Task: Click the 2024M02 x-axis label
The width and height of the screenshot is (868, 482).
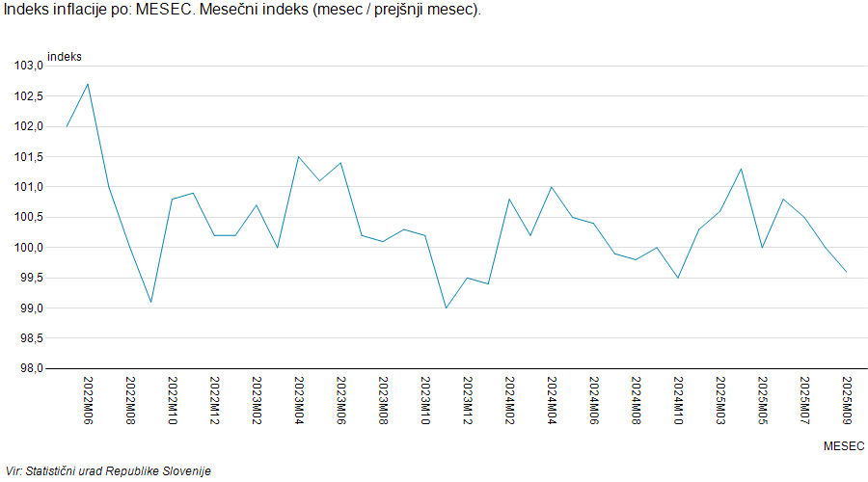Action: click(x=509, y=402)
